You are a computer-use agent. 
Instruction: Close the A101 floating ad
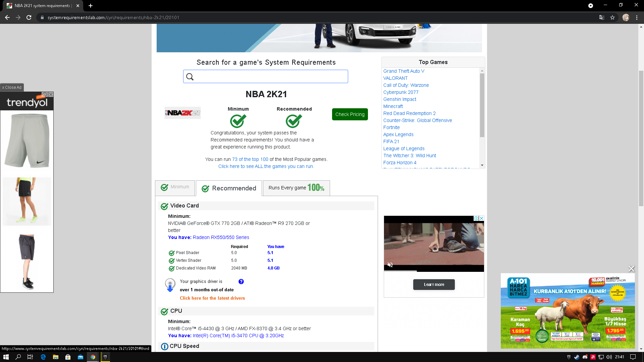(631, 269)
